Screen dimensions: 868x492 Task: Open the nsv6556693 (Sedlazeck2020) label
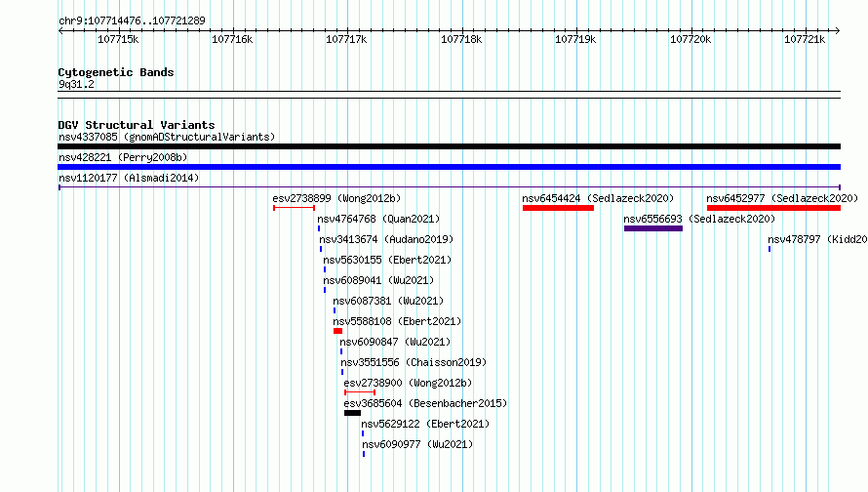[x=699, y=219]
